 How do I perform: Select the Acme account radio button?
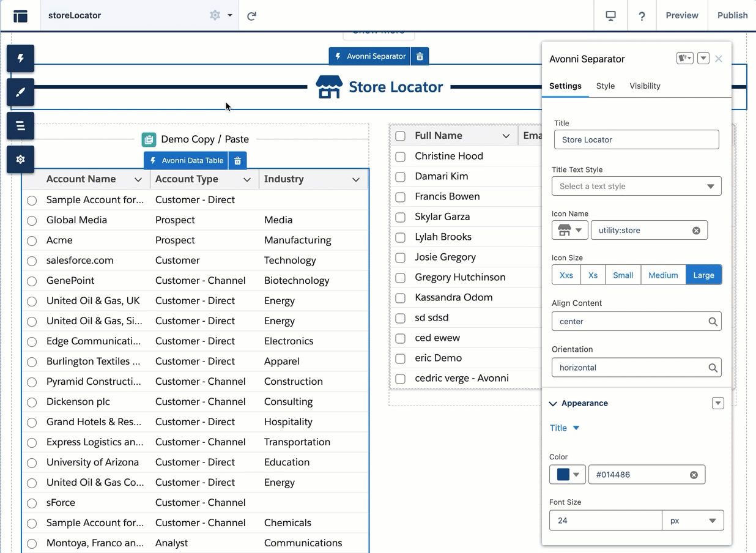[x=32, y=241]
